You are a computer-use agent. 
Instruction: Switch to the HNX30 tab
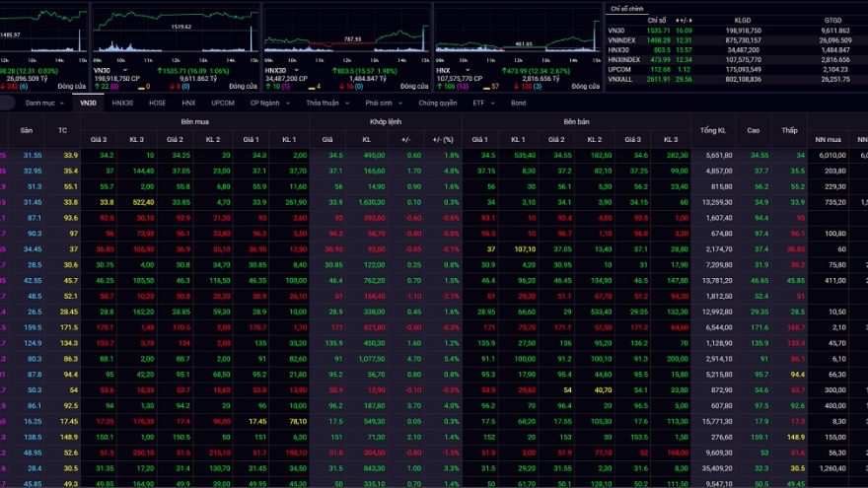click(x=122, y=103)
